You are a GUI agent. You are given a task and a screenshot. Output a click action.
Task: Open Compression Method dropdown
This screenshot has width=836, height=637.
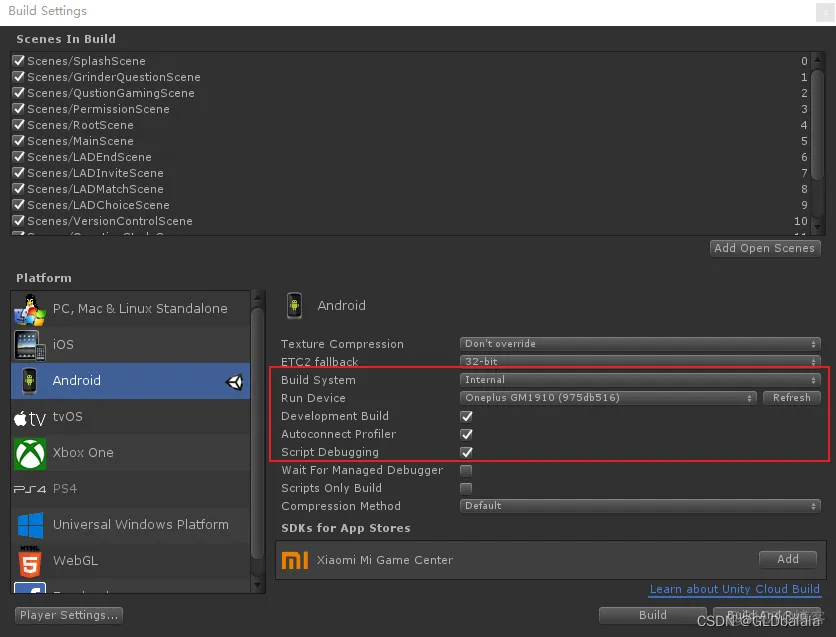click(x=640, y=506)
